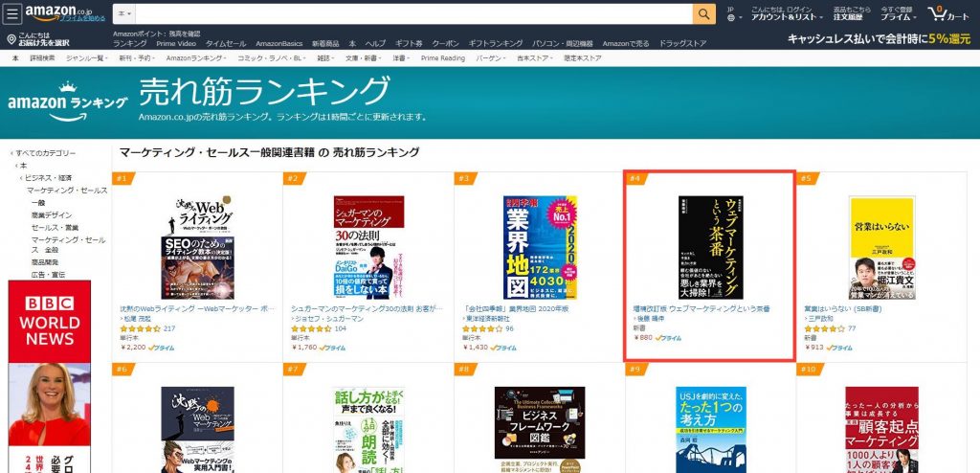The width and height of the screenshot is (980, 473).
Task: Expand the 本 search category dropdown
Action: [x=123, y=13]
